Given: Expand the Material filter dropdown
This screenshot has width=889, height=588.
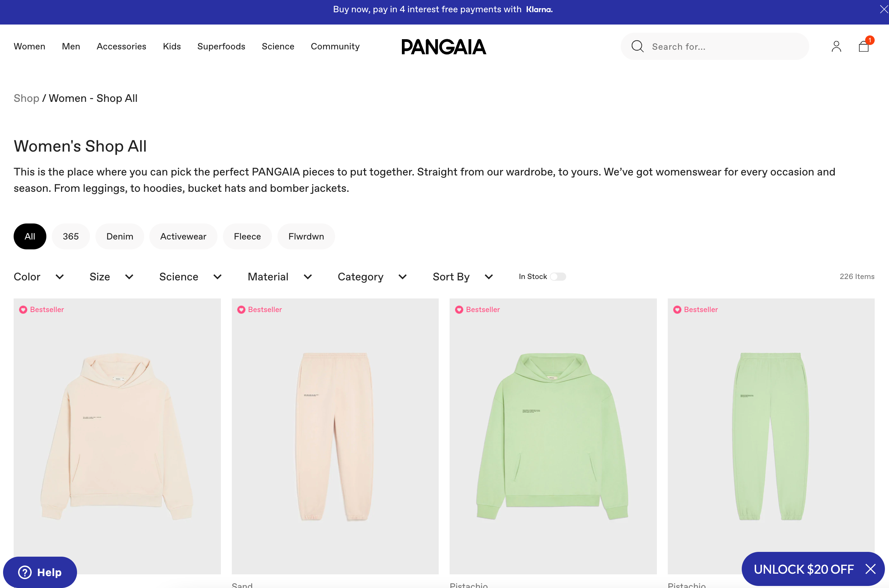Looking at the screenshot, I should click(x=280, y=277).
